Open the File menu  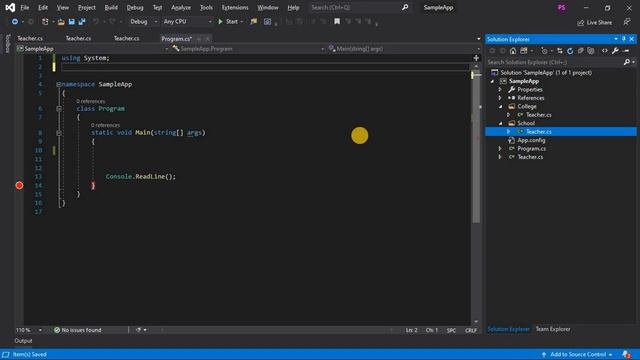click(x=24, y=7)
